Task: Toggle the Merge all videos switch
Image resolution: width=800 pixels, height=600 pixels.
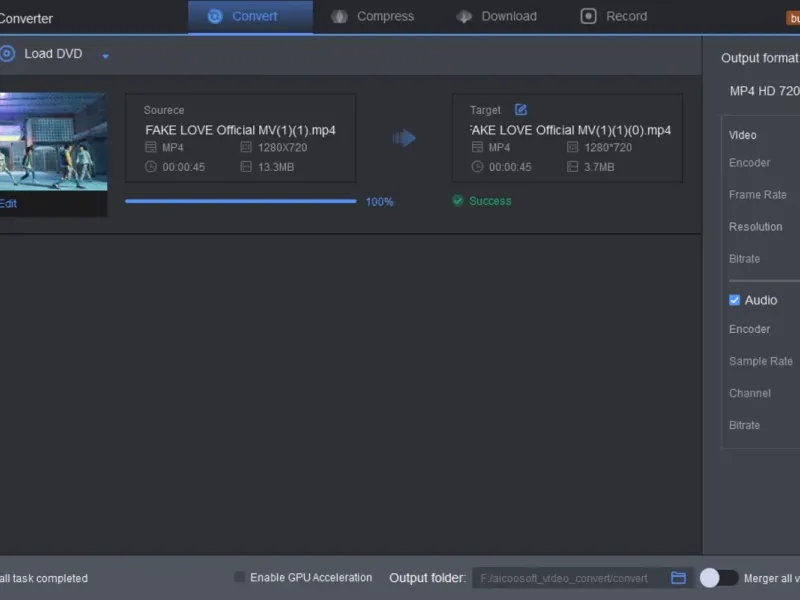Action: tap(718, 578)
